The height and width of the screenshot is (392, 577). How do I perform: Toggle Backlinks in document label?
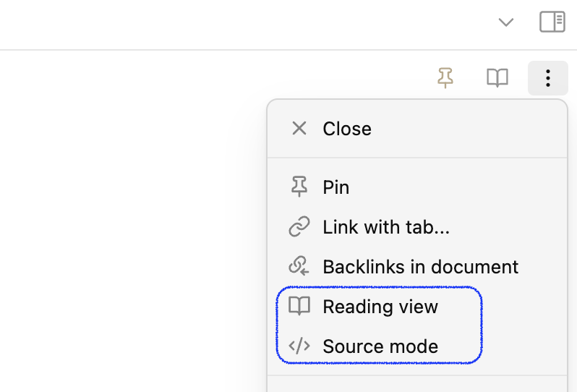pos(421,267)
